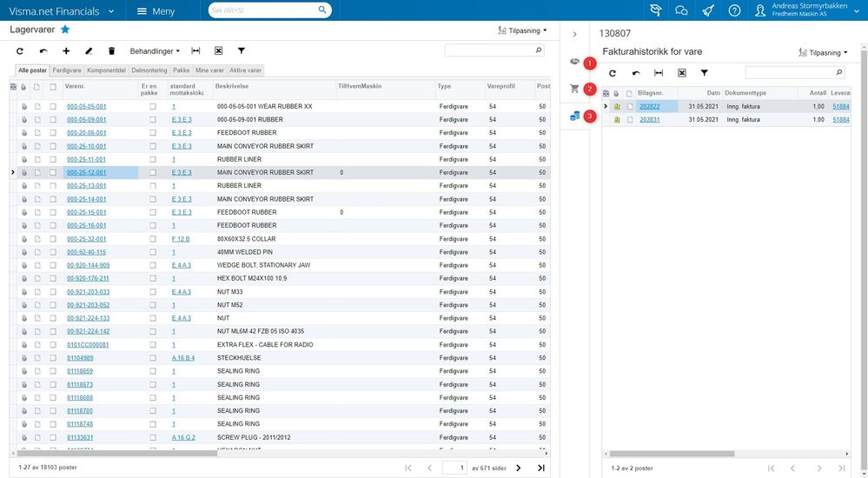Select row checkbox for 000-05-05-001
Image resolution: width=868 pixels, height=478 pixels.
pos(53,106)
